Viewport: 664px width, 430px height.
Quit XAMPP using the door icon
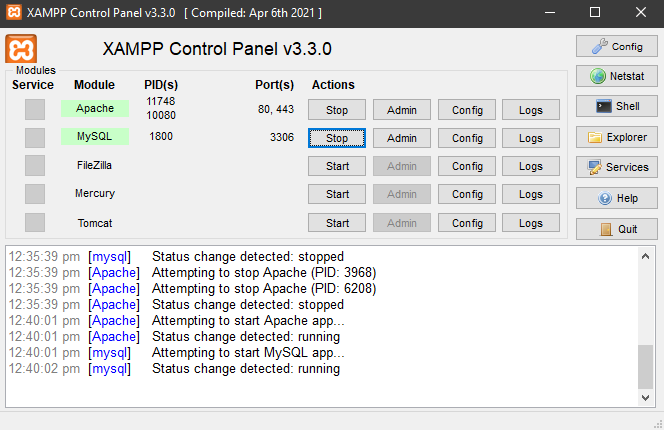[617, 229]
